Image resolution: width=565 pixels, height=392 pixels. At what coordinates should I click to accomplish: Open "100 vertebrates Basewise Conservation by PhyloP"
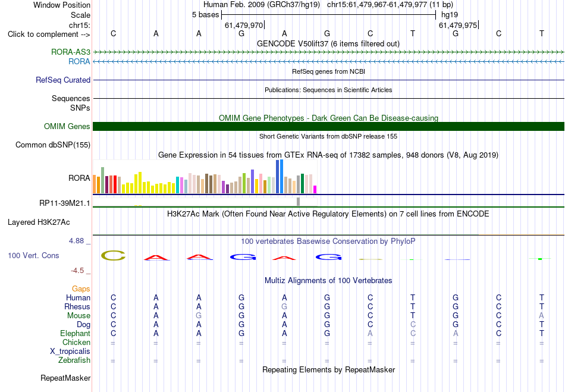click(x=328, y=241)
